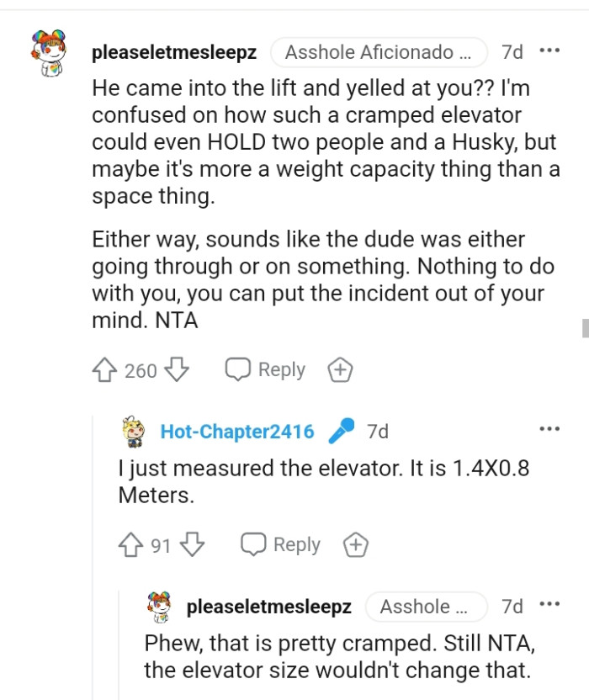Click the Asshole flair on the bottom comment
The image size is (589, 700).
coord(426,607)
